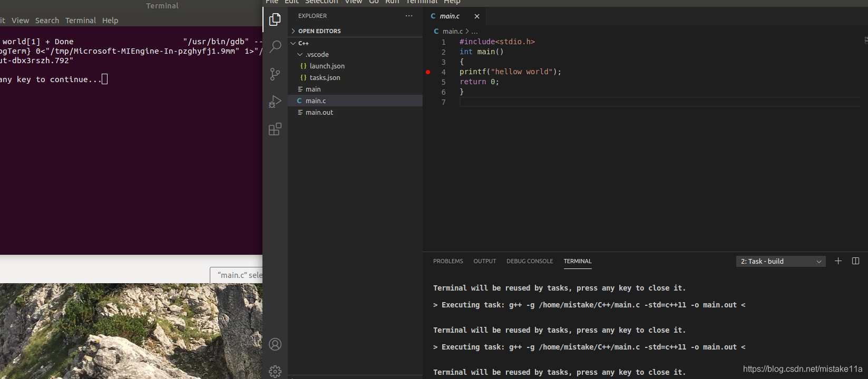Add a new terminal with plus icon
This screenshot has height=379, width=868.
coord(838,261)
